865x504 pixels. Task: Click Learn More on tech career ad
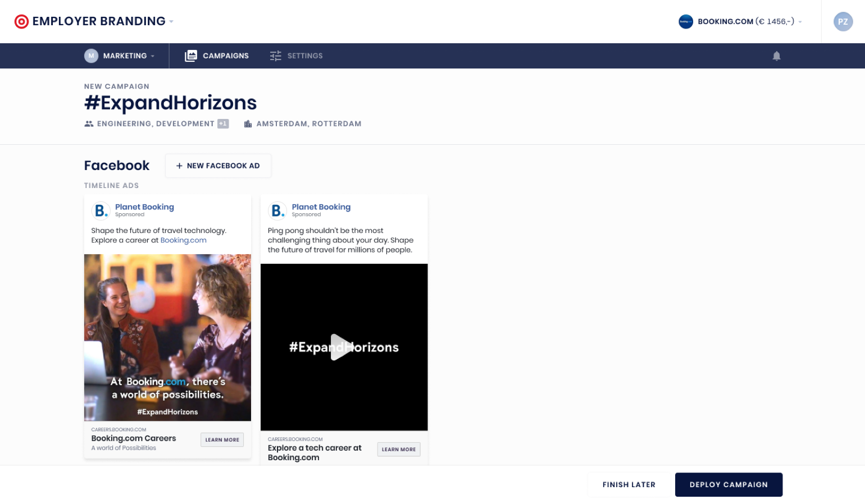tap(399, 449)
